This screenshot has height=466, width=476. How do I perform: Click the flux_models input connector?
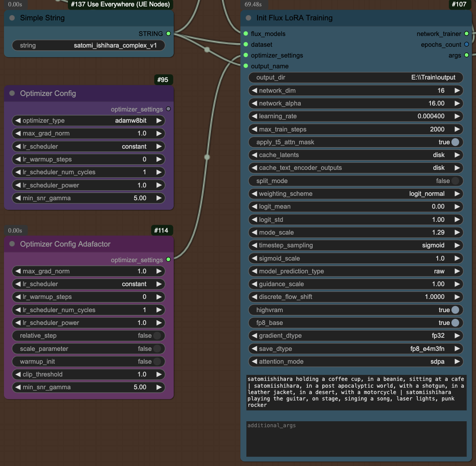(x=246, y=34)
